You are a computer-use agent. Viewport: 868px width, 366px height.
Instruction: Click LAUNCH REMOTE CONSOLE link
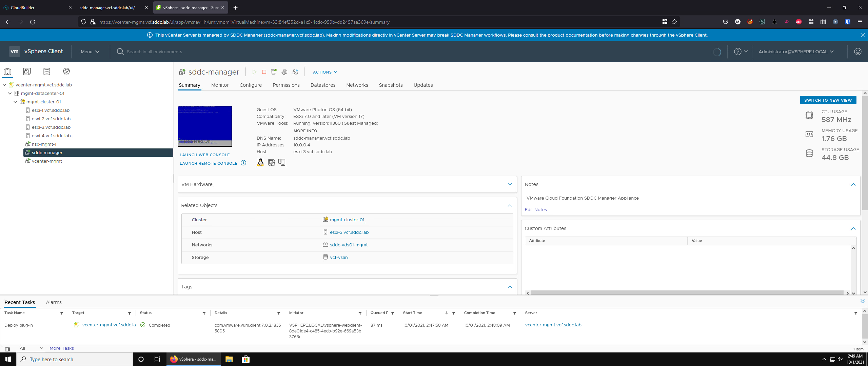tap(208, 163)
